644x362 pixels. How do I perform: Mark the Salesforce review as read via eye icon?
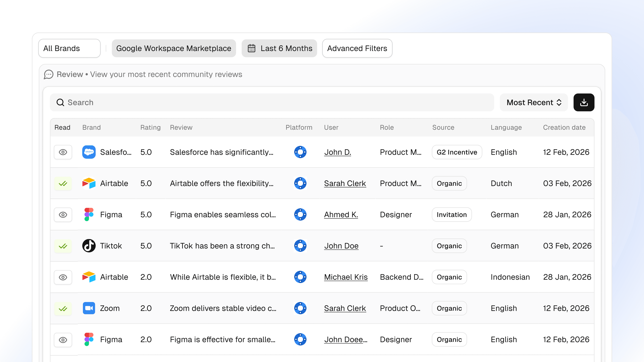coord(63,152)
